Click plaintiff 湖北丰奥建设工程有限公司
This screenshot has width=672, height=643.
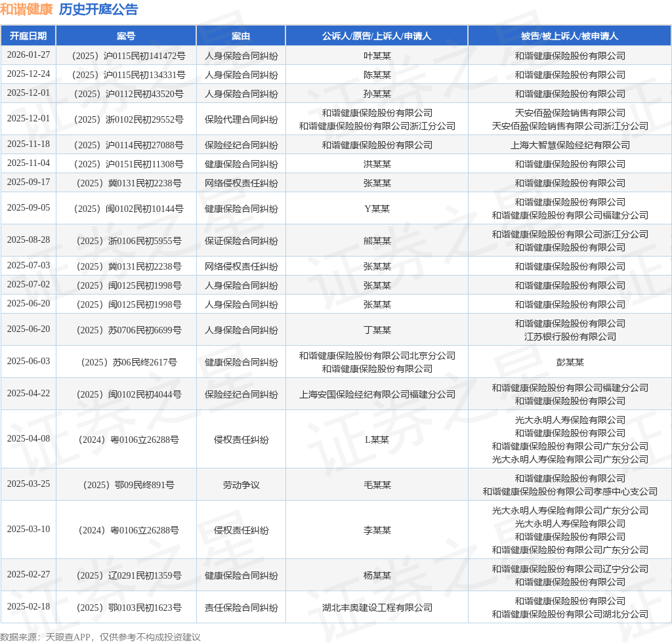377,608
